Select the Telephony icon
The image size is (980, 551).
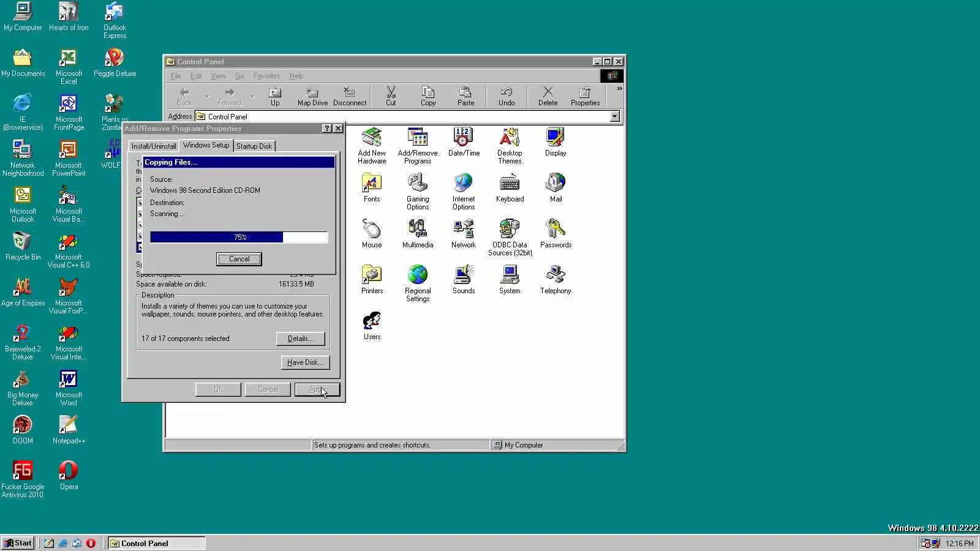(556, 280)
